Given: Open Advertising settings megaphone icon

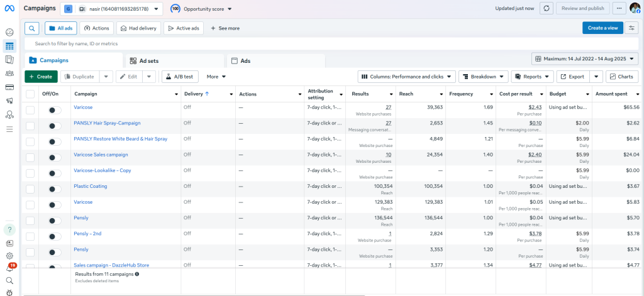Looking at the screenshot, I should 9,101.
